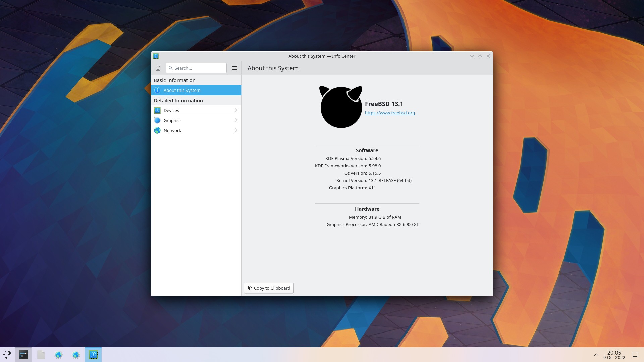This screenshot has width=644, height=362.
Task: Click the first globe icon in taskbar
Action: (59, 355)
